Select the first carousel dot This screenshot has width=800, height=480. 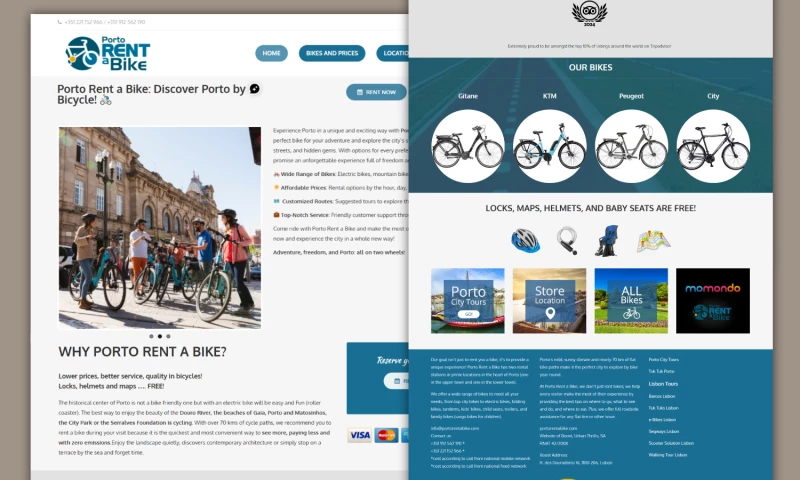coord(151,336)
